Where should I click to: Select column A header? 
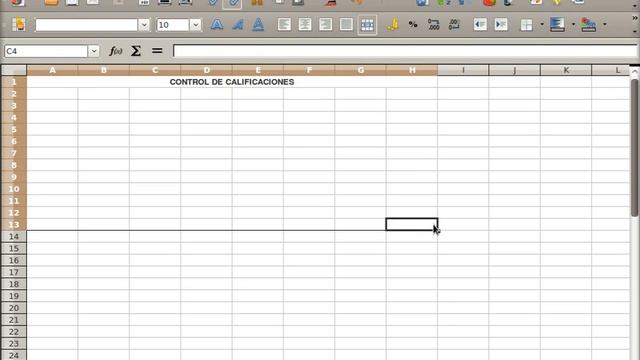click(52, 70)
